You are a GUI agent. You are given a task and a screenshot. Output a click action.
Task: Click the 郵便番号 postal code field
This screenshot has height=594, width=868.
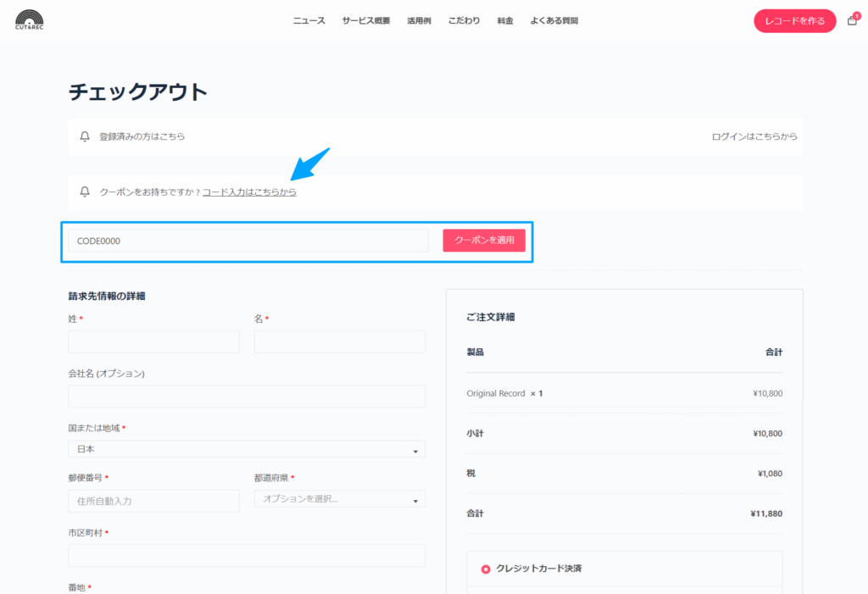153,501
